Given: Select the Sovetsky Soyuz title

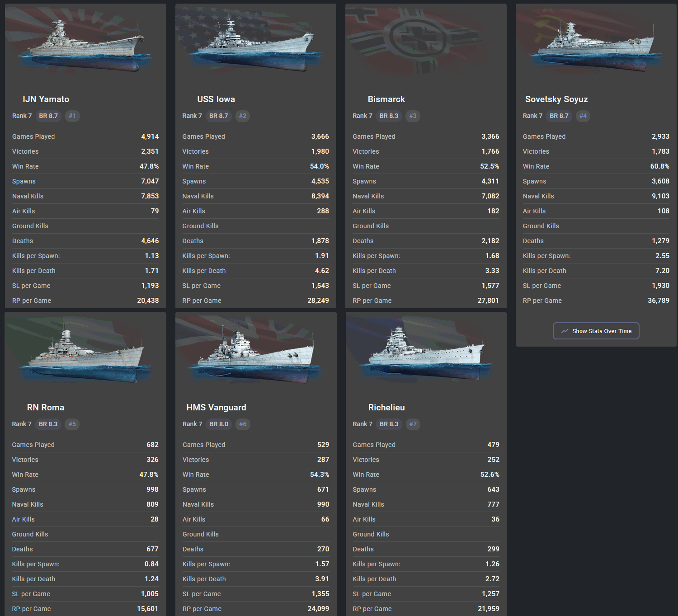Looking at the screenshot, I should coord(556,99).
